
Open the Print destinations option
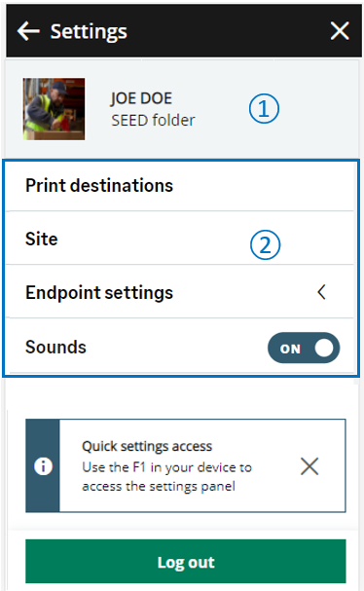[180, 185]
